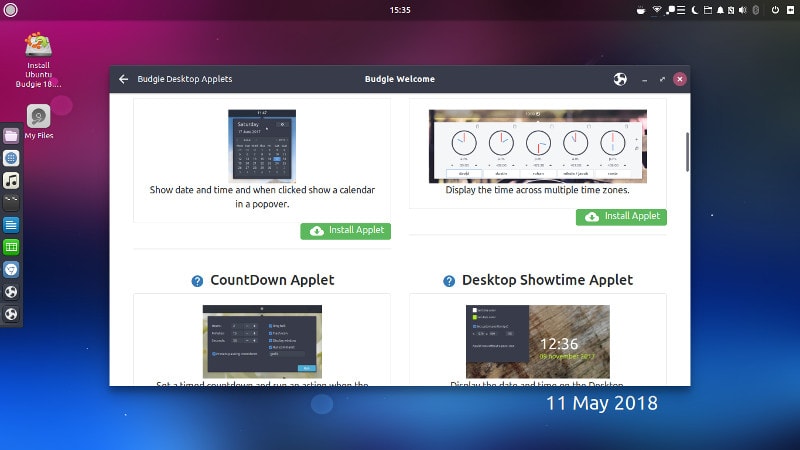
Task: Open the power menu icon in panel
Action: (x=775, y=10)
